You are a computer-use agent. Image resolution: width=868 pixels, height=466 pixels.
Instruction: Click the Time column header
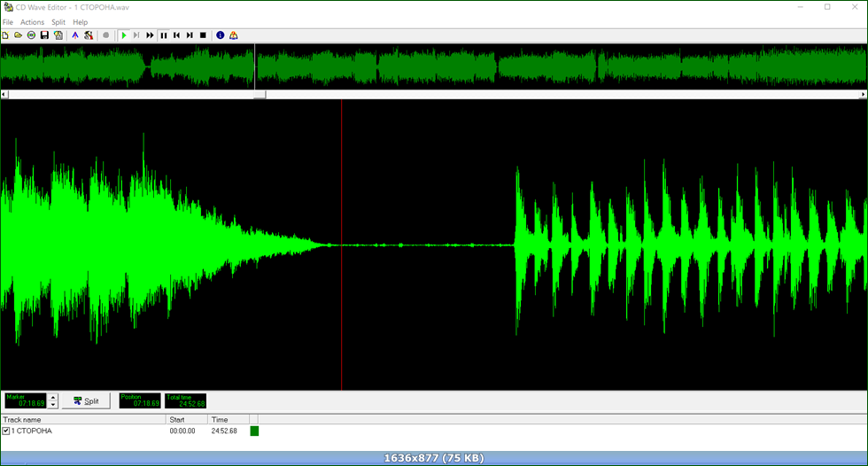pyautogui.click(x=229, y=420)
